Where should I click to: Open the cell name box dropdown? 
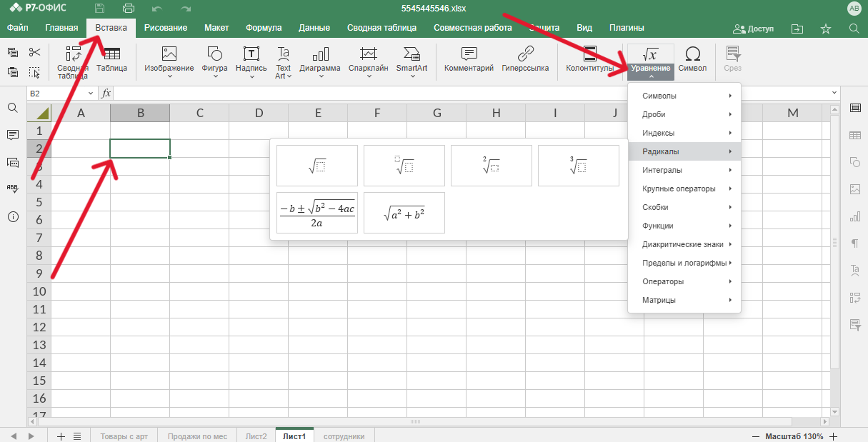pyautogui.click(x=91, y=94)
